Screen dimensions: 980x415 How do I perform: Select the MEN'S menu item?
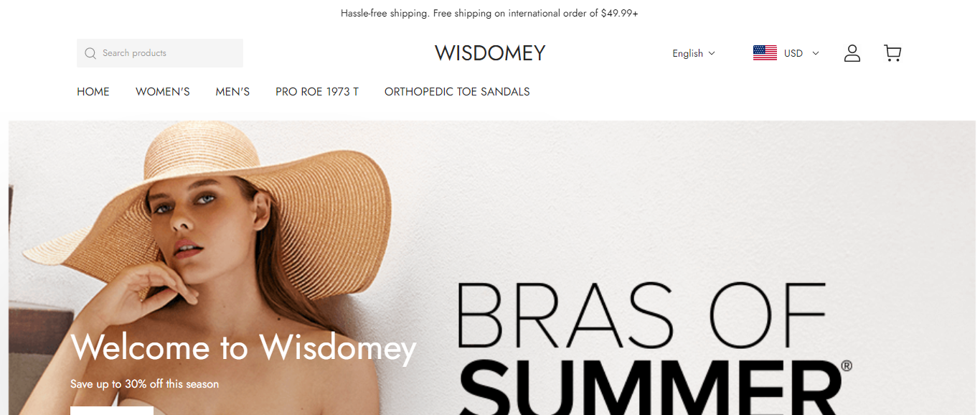(232, 92)
